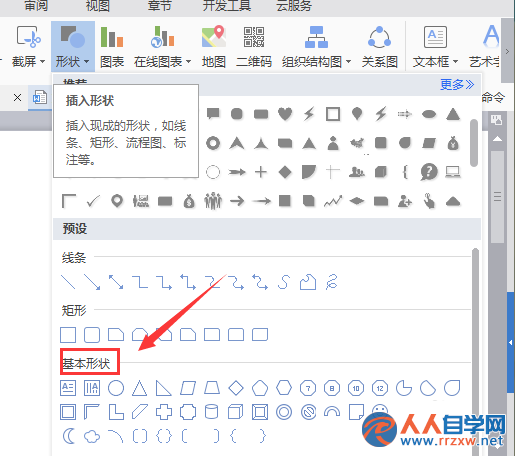Insert a 二维码 QR code

[254, 47]
